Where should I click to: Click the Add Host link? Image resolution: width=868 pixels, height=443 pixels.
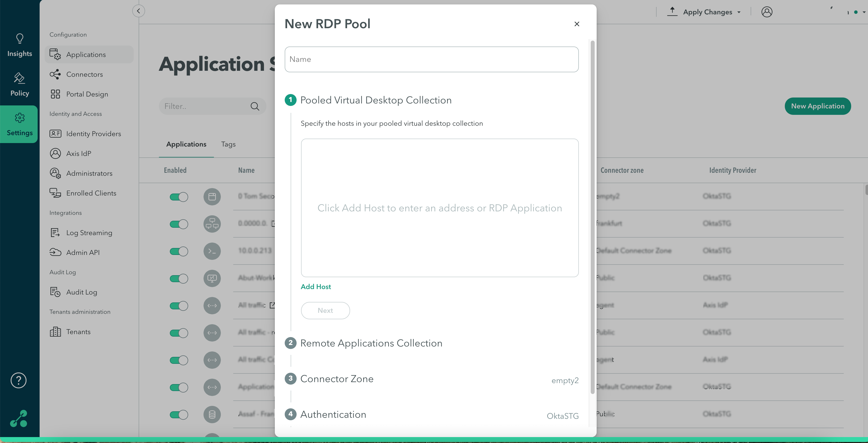coord(315,287)
